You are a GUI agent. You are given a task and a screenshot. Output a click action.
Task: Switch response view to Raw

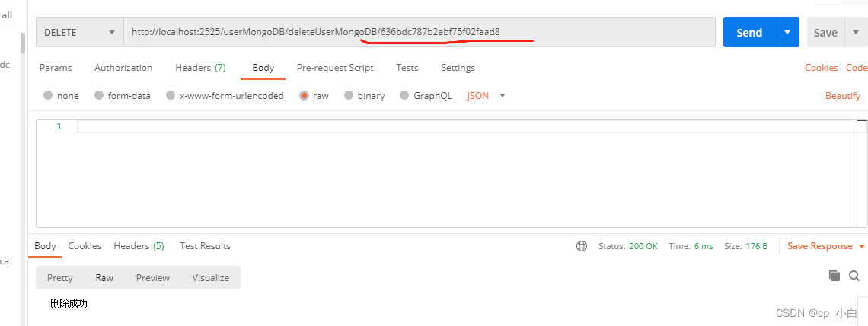pyautogui.click(x=104, y=278)
